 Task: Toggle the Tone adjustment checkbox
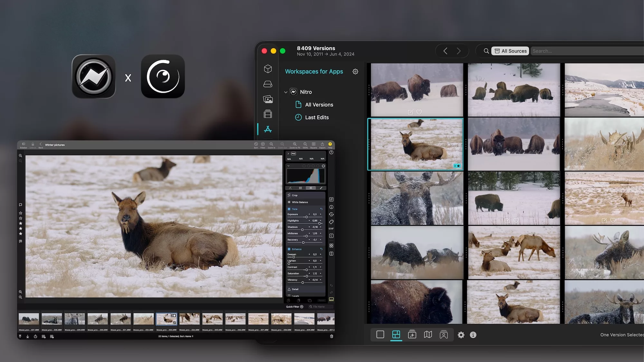(x=289, y=209)
